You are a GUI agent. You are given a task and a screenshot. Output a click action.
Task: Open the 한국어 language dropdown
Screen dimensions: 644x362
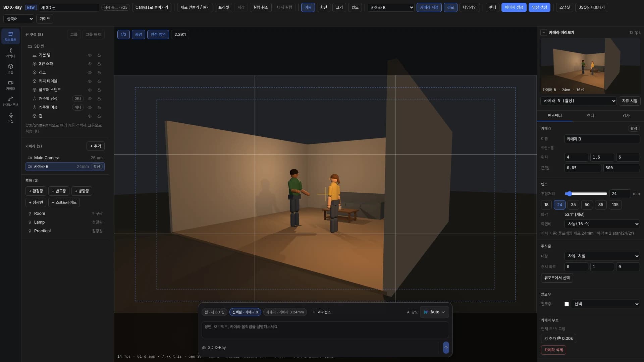pos(19,19)
